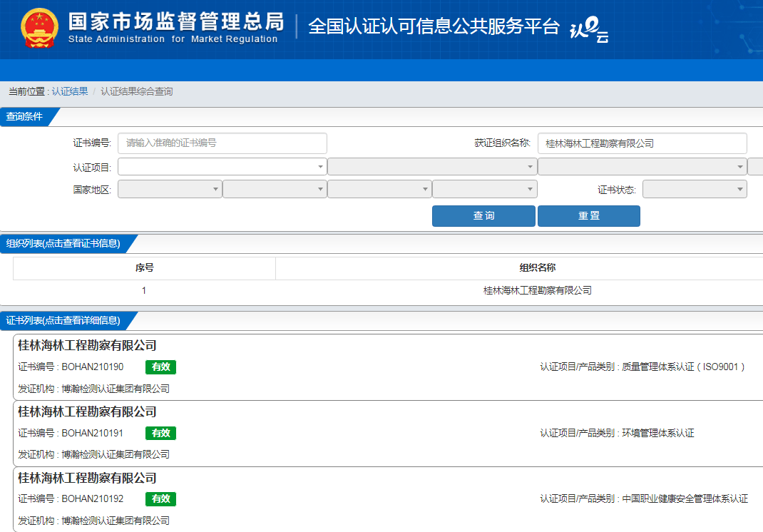Open the 证书状态 dropdown

click(695, 190)
